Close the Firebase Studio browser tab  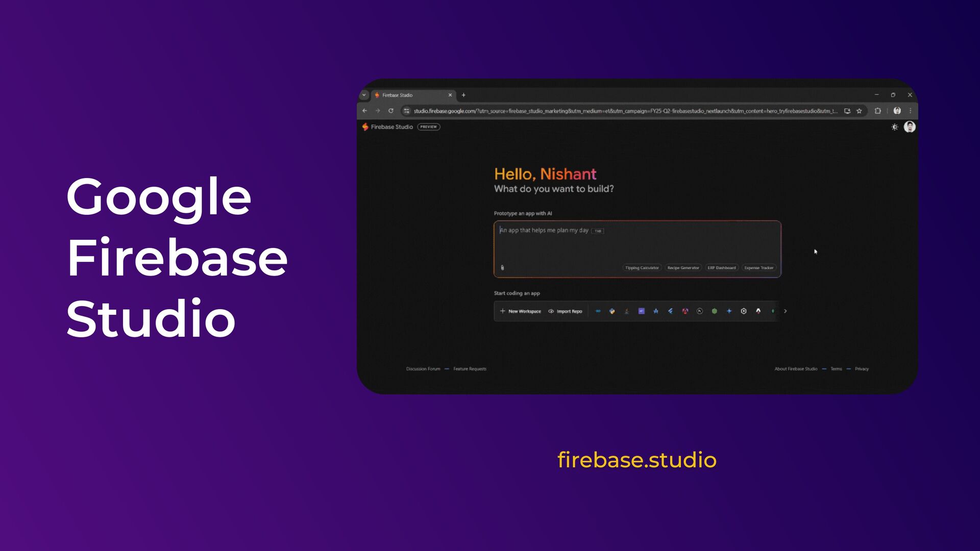click(450, 95)
